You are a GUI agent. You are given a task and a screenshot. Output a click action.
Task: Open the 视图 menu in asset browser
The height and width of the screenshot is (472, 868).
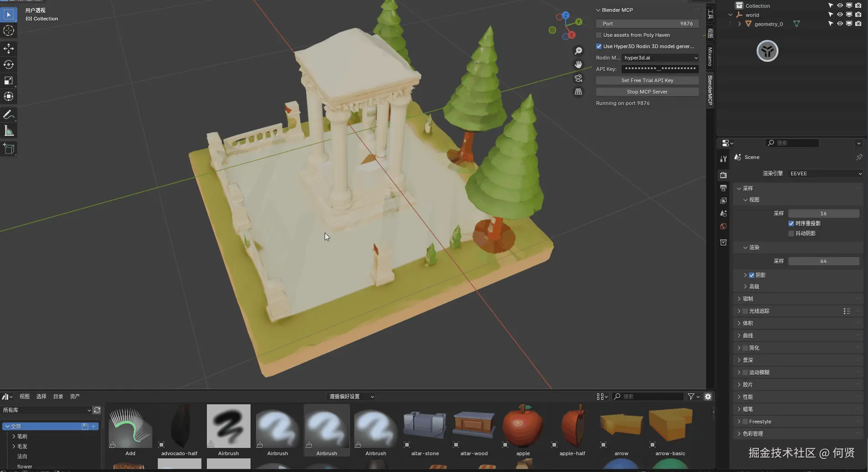25,397
